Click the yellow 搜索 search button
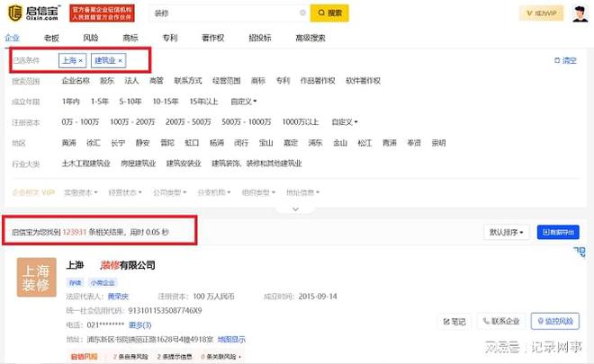 coord(329,13)
